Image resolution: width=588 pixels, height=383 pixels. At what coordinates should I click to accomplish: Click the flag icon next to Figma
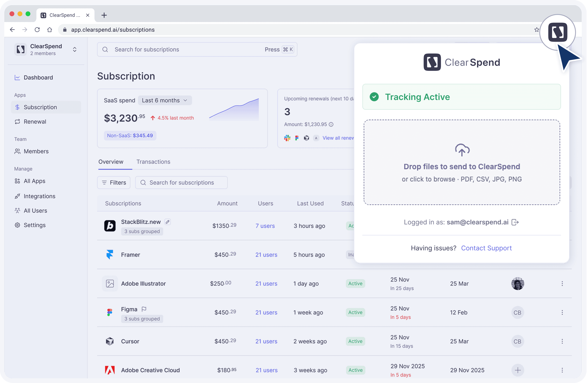click(x=144, y=309)
